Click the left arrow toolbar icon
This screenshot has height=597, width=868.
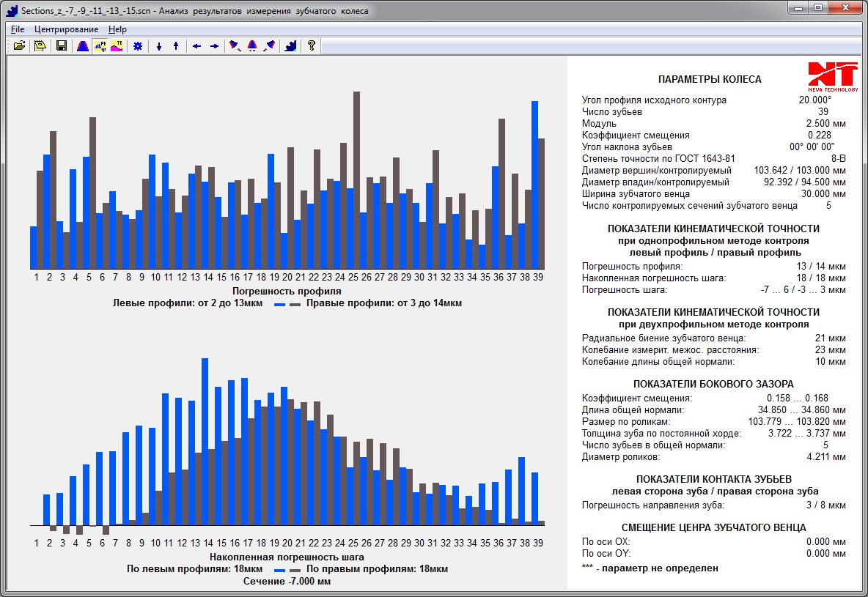196,46
